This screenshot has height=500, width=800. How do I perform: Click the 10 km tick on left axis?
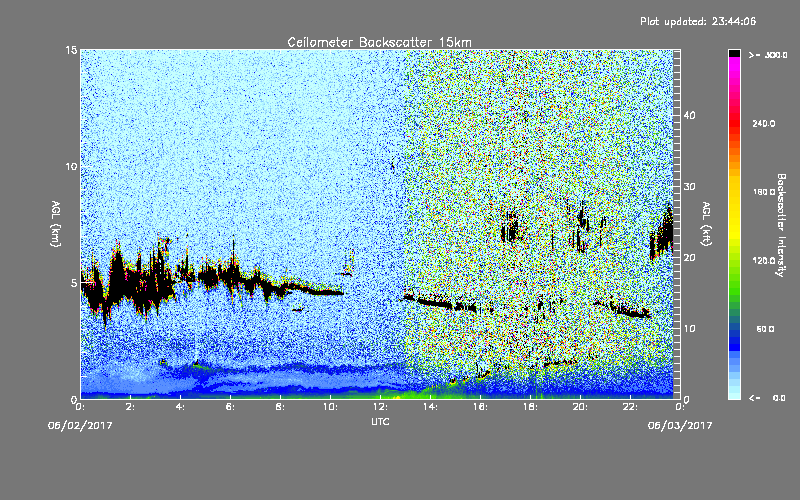pyautogui.click(x=71, y=166)
